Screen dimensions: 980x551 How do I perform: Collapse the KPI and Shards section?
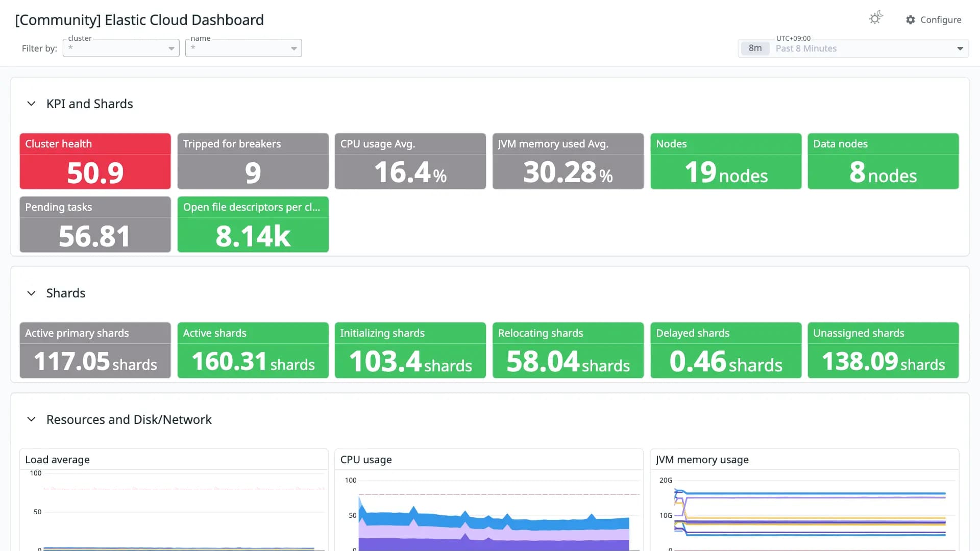click(x=31, y=104)
